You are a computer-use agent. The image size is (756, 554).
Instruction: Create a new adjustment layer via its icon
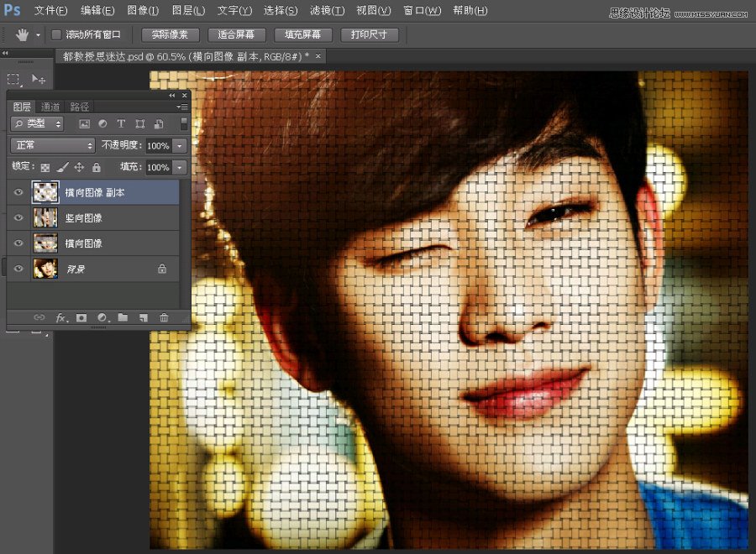point(102,318)
